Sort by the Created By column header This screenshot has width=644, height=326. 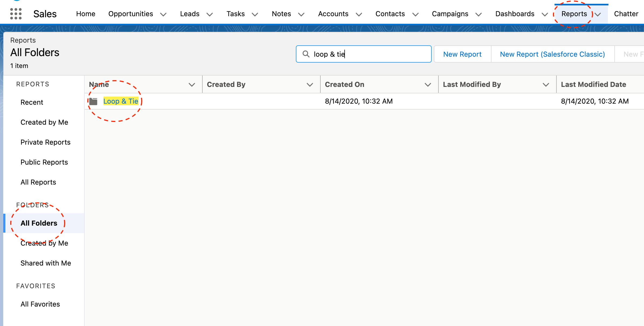(x=226, y=84)
